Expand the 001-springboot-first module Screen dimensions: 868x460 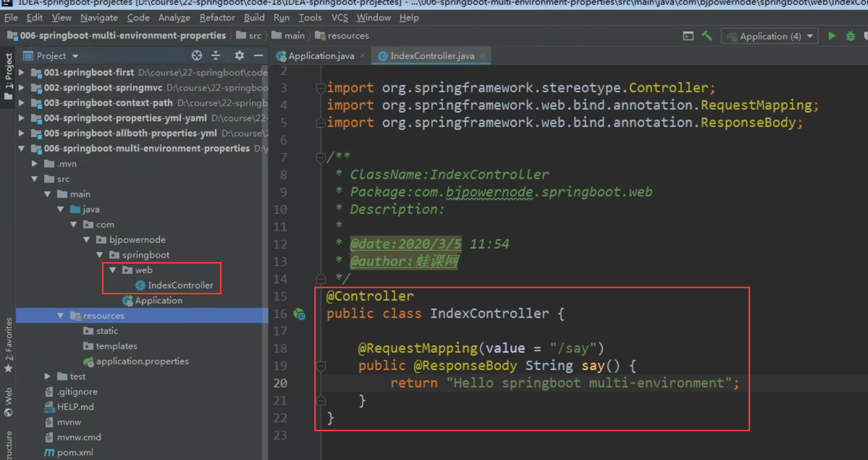(22, 72)
